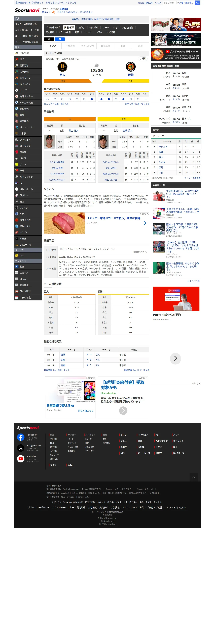The width and height of the screenshot is (215, 644).
Task: Open 契約更改 in the nav bar
Action: pyautogui.click(x=50, y=32)
